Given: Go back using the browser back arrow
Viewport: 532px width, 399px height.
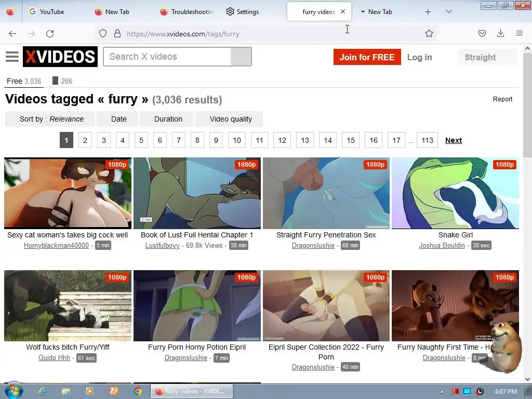Looking at the screenshot, I should coord(12,34).
